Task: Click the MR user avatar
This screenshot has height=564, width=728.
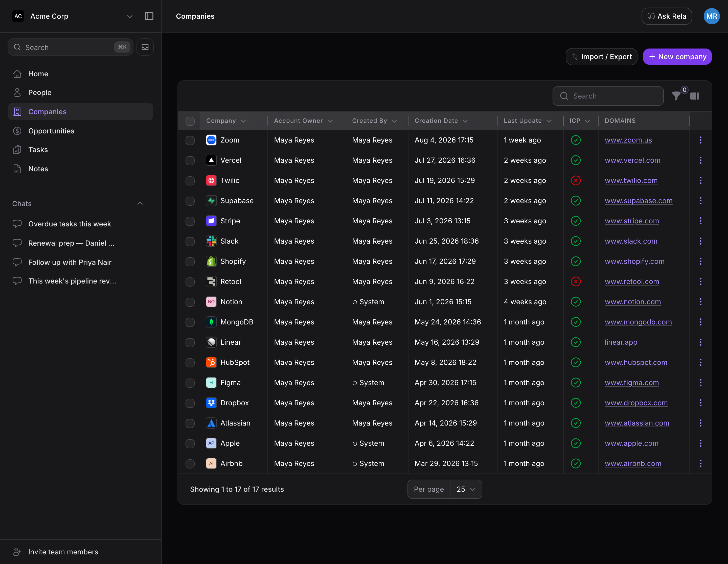Action: click(711, 16)
